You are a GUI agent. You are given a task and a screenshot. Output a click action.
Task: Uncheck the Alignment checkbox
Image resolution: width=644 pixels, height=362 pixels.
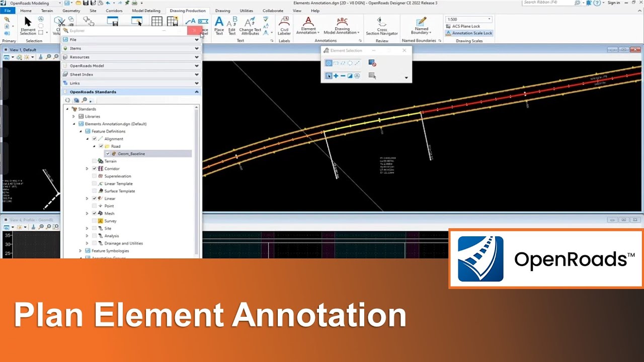click(x=94, y=139)
